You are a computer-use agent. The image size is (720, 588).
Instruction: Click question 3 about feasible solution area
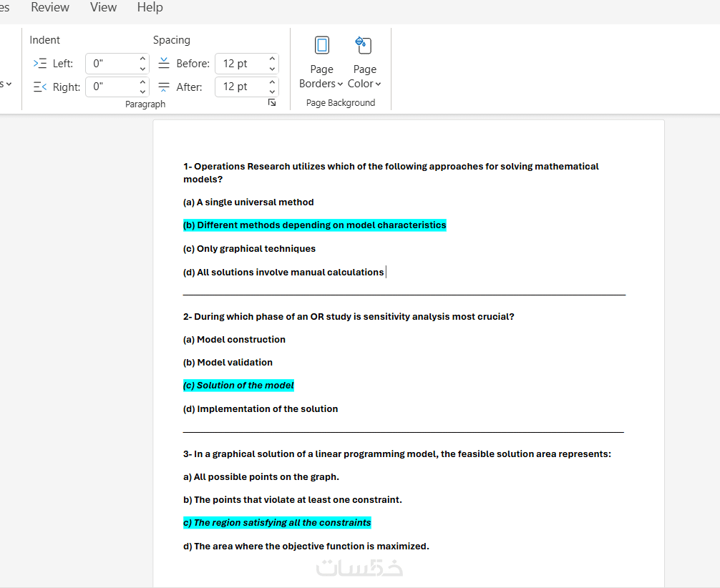397,454
